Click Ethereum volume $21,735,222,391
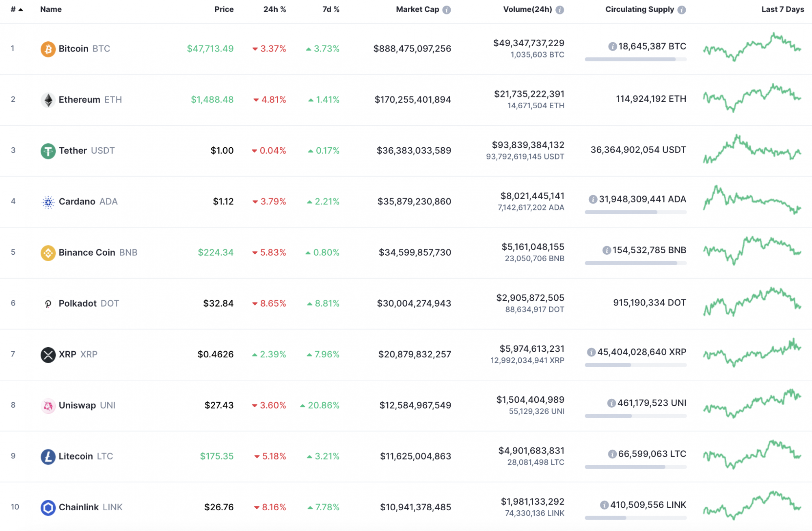 pyautogui.click(x=529, y=94)
